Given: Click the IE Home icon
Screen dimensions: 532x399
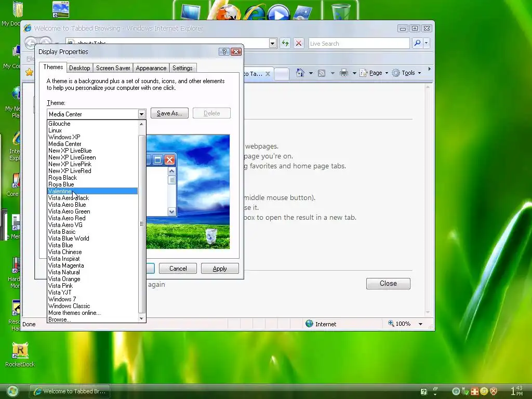Looking at the screenshot, I should pyautogui.click(x=300, y=73).
